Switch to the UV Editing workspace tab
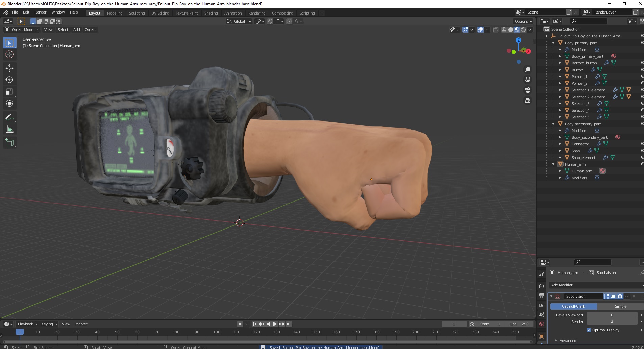Screen dimensions: 644x349 coord(160,13)
